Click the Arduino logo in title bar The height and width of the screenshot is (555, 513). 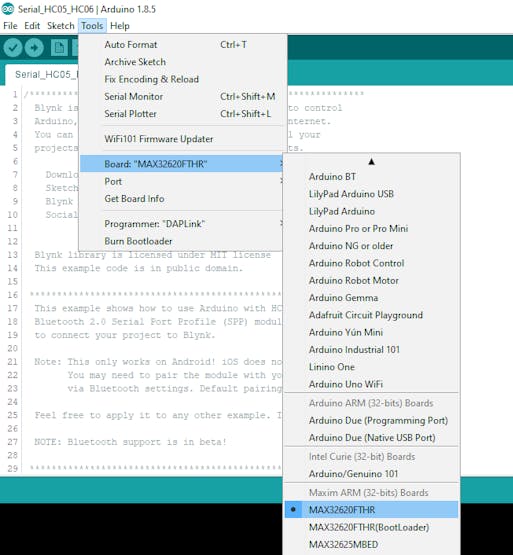tap(8, 9)
